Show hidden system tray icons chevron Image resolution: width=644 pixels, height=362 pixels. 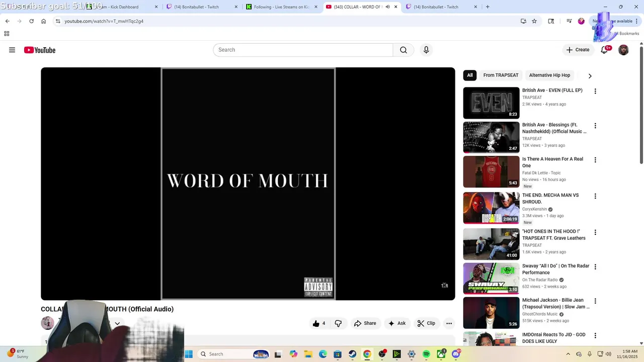pyautogui.click(x=568, y=354)
